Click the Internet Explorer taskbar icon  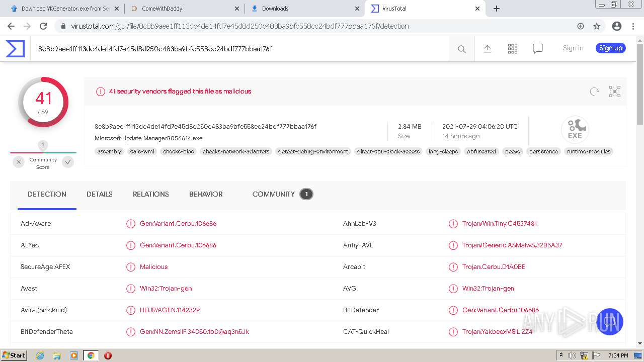(x=40, y=355)
